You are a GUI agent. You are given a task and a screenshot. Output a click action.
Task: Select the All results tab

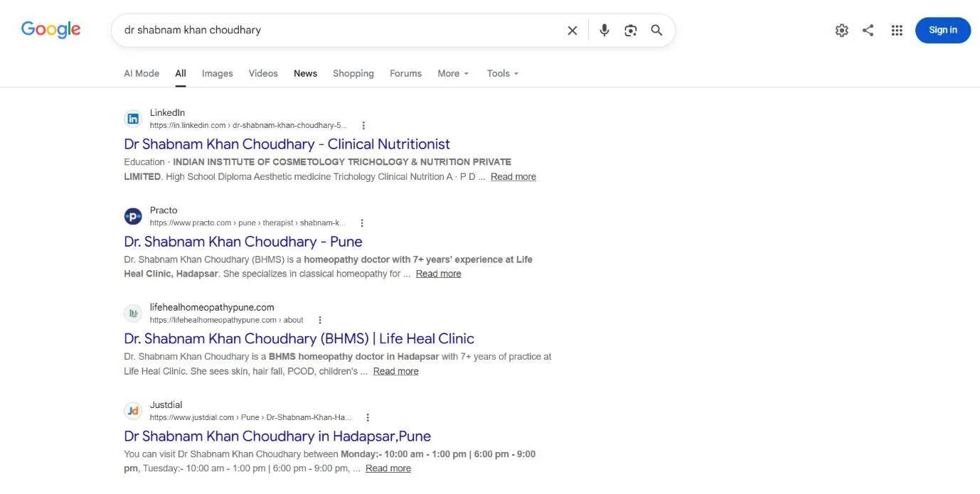181,73
